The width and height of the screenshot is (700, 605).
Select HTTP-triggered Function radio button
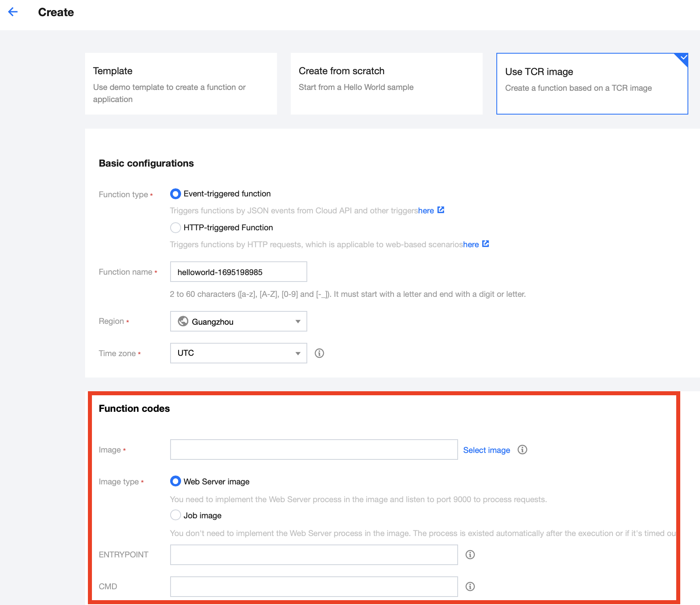(x=175, y=228)
